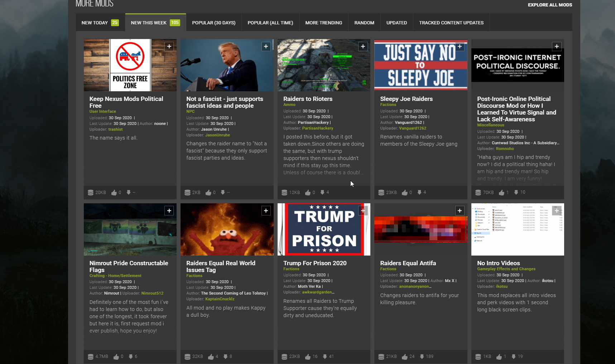
Task: Show the Random mods tab
Action: point(364,23)
